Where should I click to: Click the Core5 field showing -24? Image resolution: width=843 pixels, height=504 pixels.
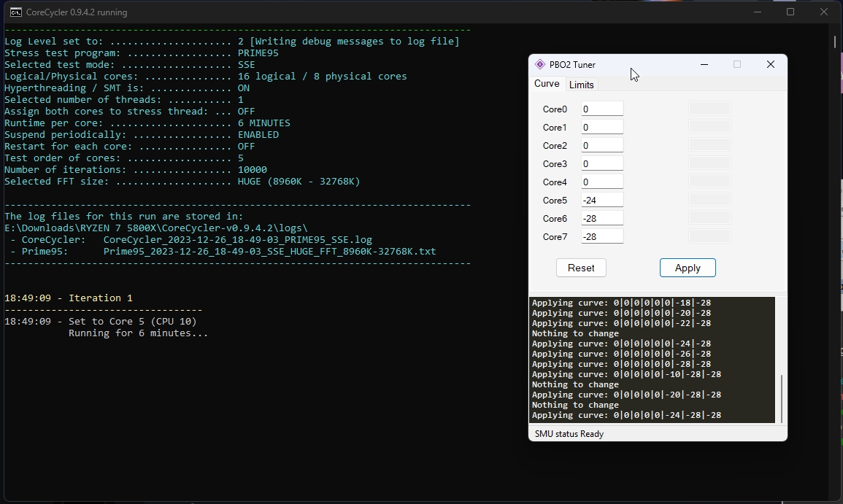coord(602,201)
